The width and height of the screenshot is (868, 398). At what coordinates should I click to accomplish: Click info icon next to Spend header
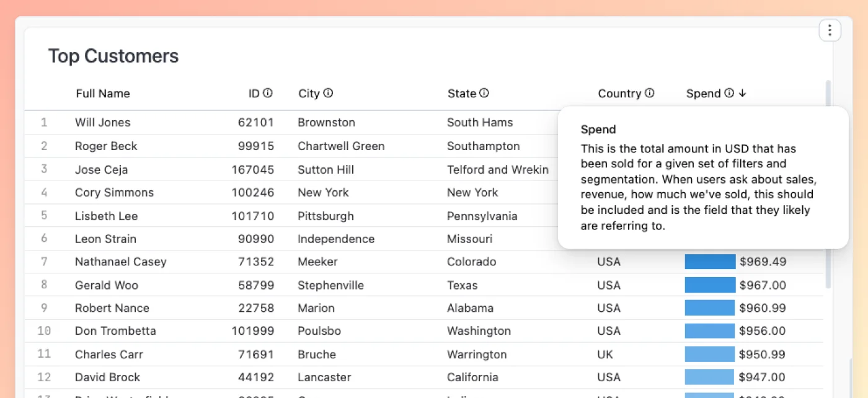point(729,93)
